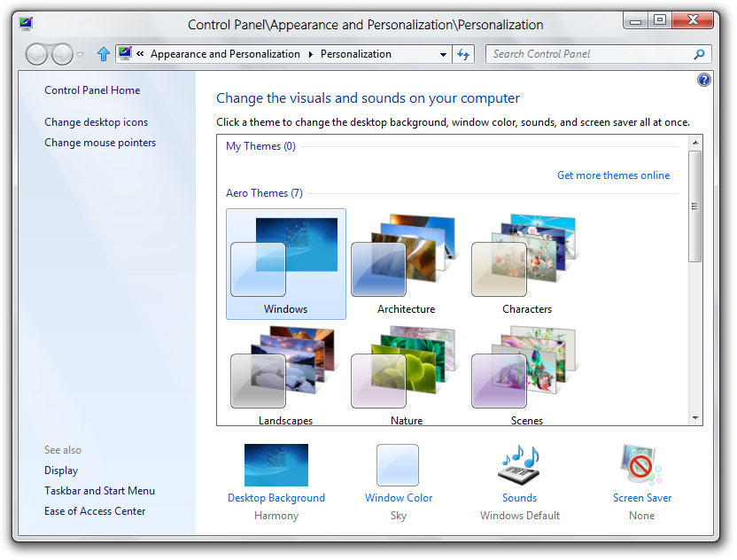Open Control Panel Home link

point(92,90)
